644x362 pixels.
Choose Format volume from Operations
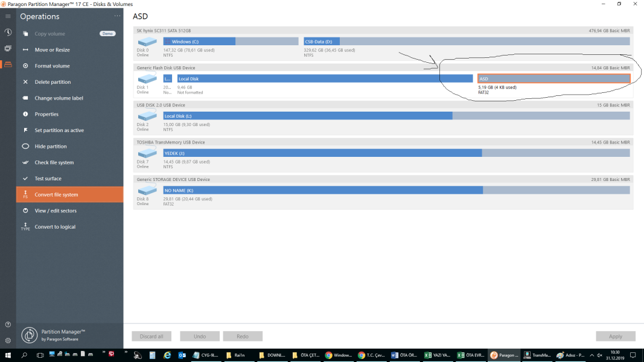pos(52,66)
